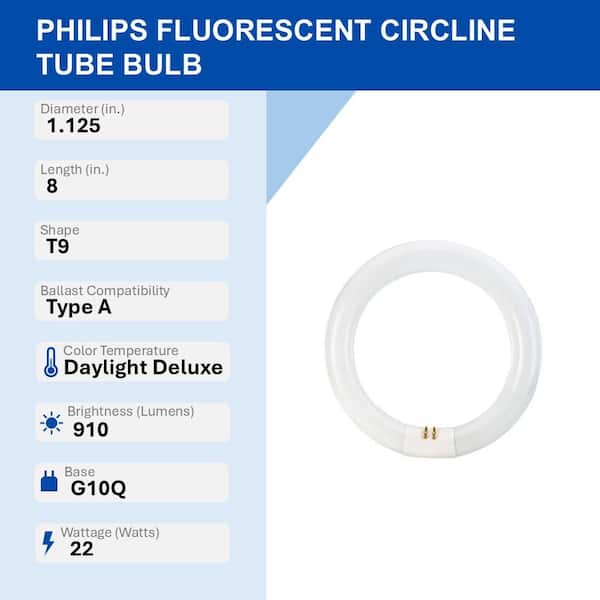Click the Diameter (in.) label
This screenshot has width=600, height=600.
coord(81,108)
